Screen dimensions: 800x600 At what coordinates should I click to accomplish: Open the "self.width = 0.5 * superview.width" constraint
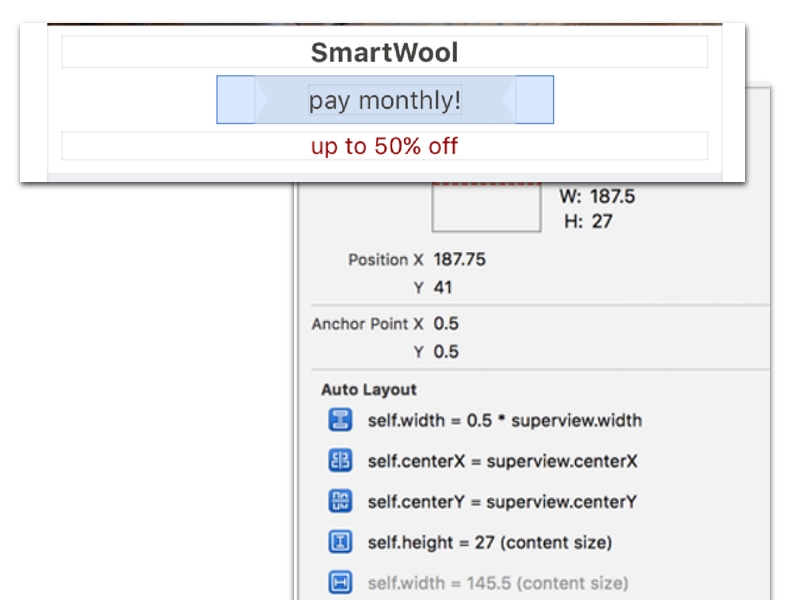[504, 420]
